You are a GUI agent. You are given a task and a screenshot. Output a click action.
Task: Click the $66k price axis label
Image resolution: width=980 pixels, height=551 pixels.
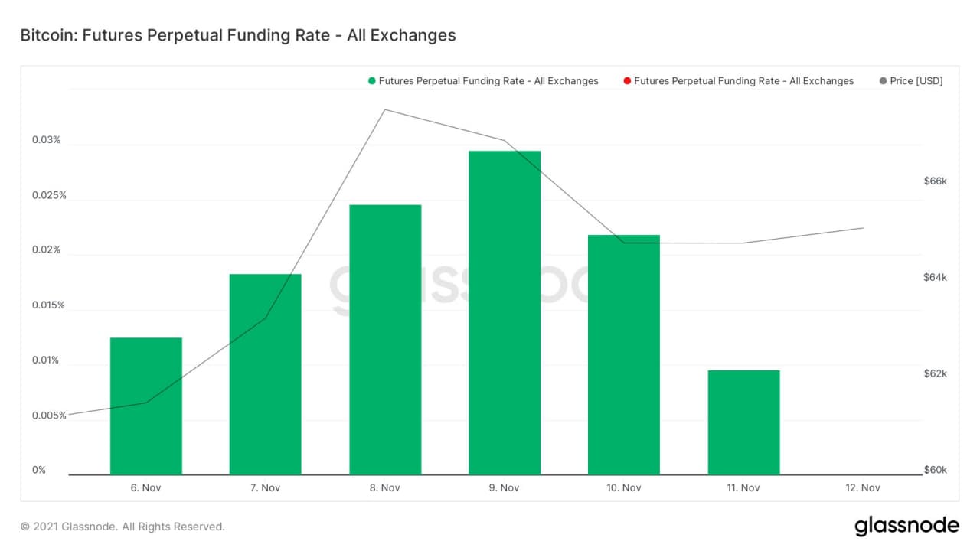(936, 181)
